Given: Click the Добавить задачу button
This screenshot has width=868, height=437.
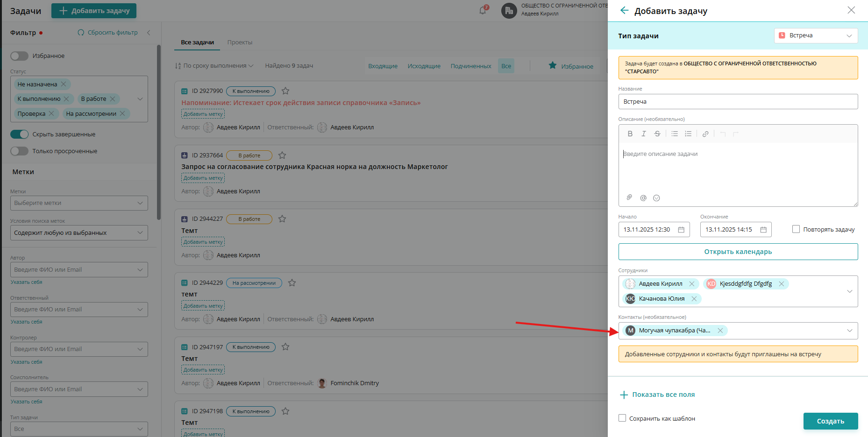Looking at the screenshot, I should click(94, 11).
